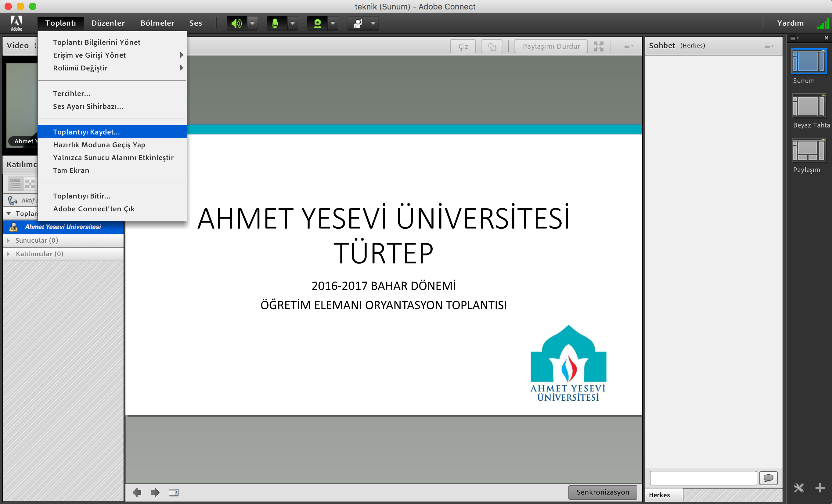This screenshot has height=504, width=832.
Task: Click the send chat message bubble icon
Action: coord(769,478)
